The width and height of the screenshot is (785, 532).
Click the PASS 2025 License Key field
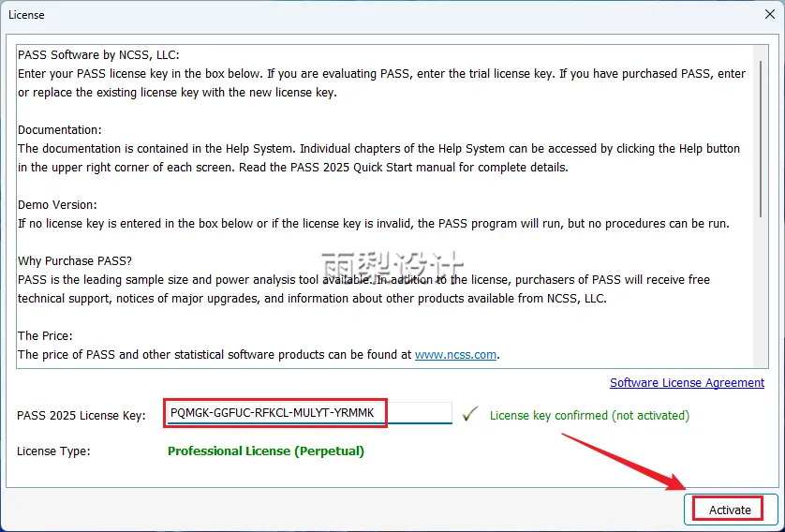309,413
